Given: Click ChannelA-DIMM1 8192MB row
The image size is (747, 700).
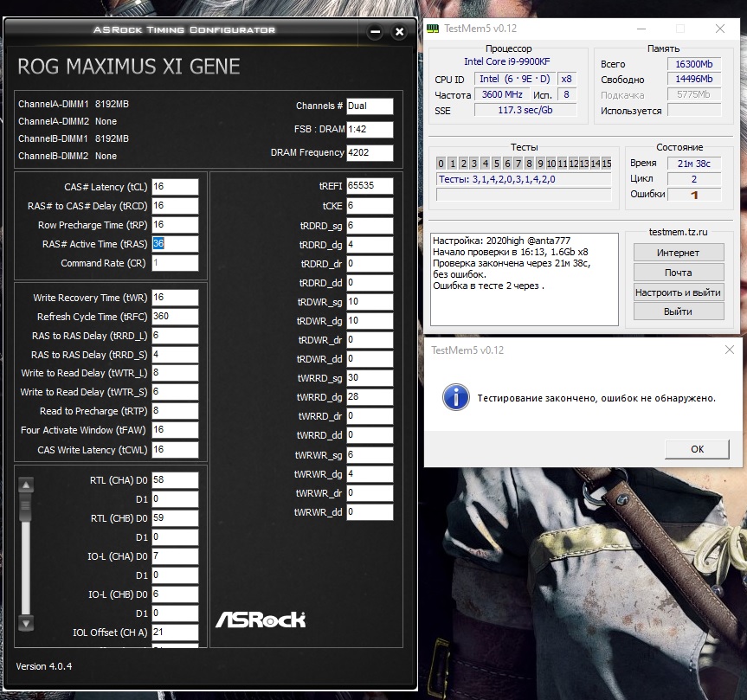Looking at the screenshot, I should (x=74, y=104).
